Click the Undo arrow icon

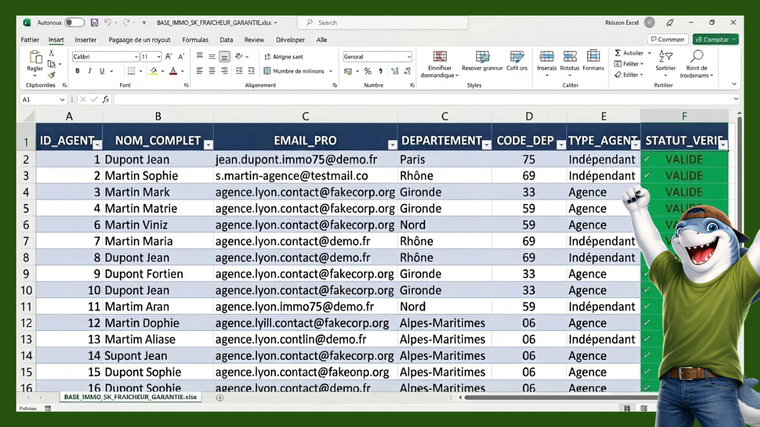tap(108, 22)
